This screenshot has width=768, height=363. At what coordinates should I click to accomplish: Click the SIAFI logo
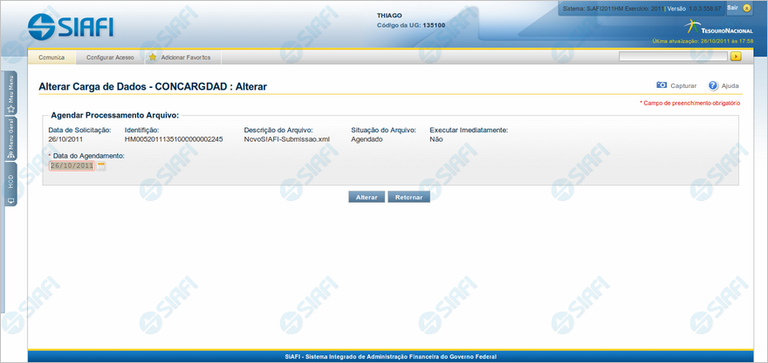(71, 26)
